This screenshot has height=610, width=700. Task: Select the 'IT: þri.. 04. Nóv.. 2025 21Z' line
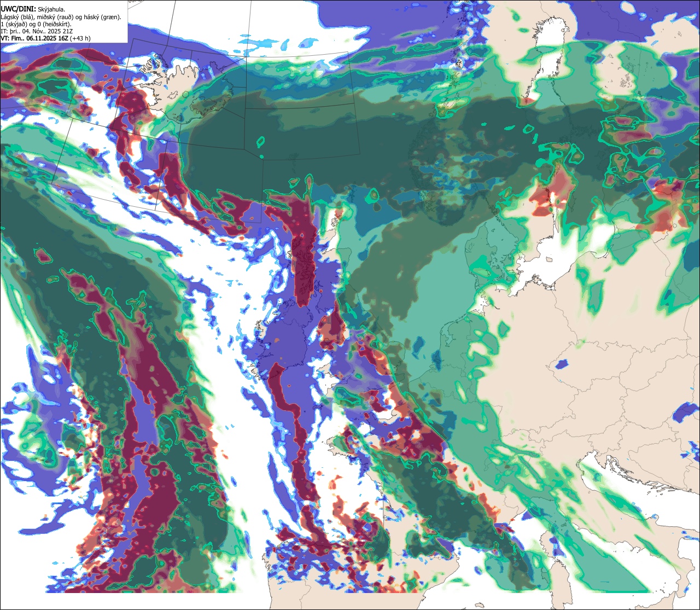point(37,31)
